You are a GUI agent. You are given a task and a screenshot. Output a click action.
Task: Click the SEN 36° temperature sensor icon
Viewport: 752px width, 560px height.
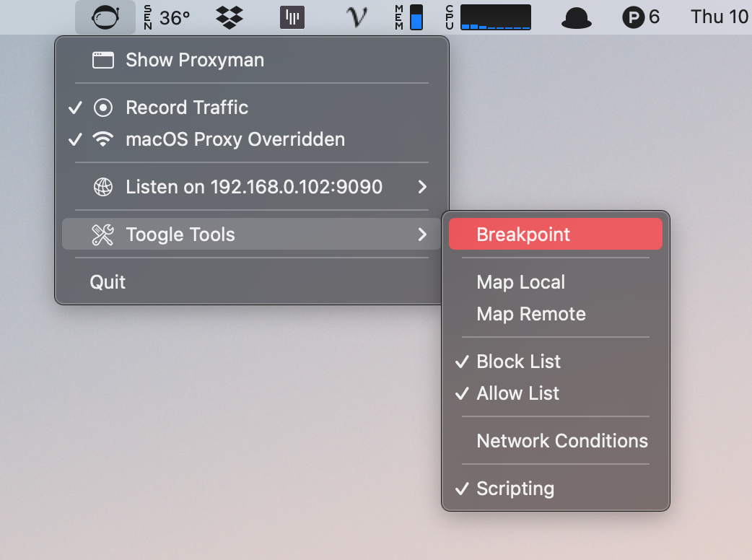click(164, 16)
